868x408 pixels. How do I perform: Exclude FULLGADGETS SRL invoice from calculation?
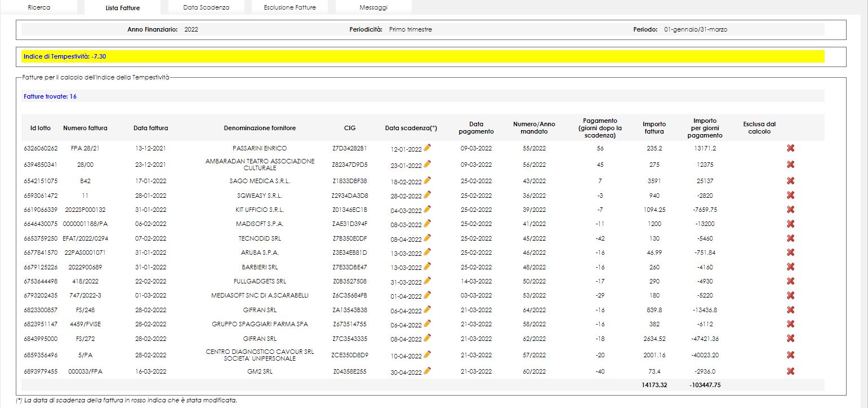[790, 281]
